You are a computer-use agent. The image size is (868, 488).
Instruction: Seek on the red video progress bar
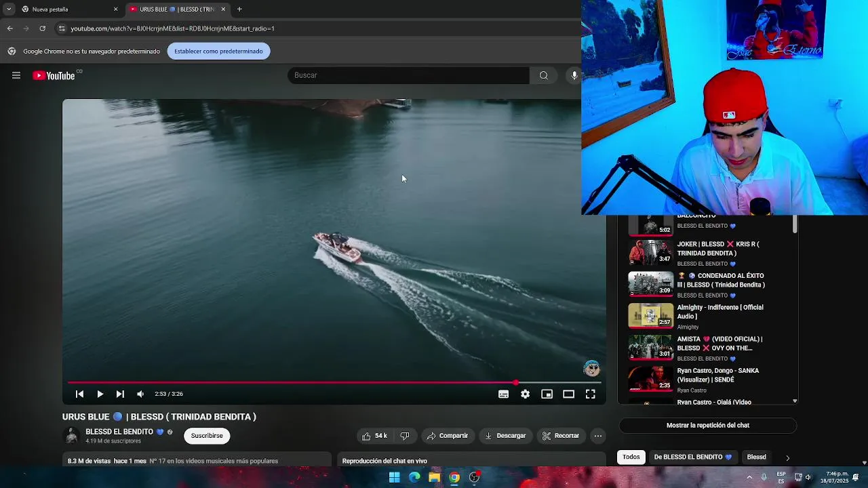(334, 383)
